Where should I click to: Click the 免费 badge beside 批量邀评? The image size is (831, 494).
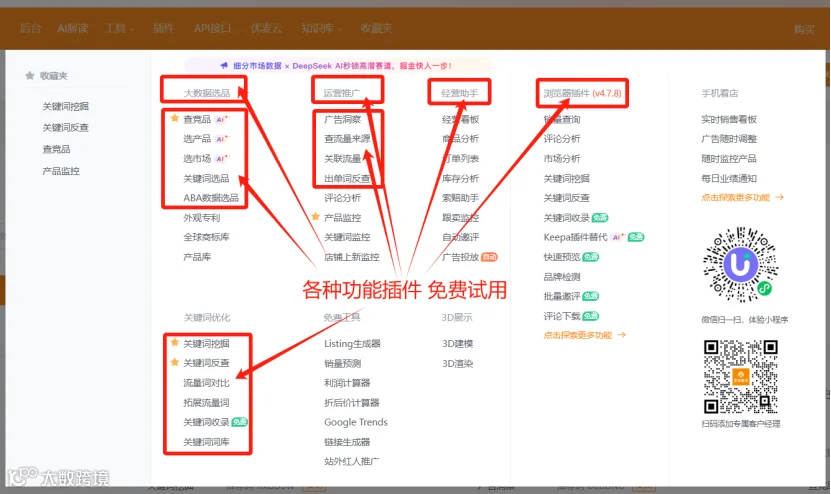[590, 296]
